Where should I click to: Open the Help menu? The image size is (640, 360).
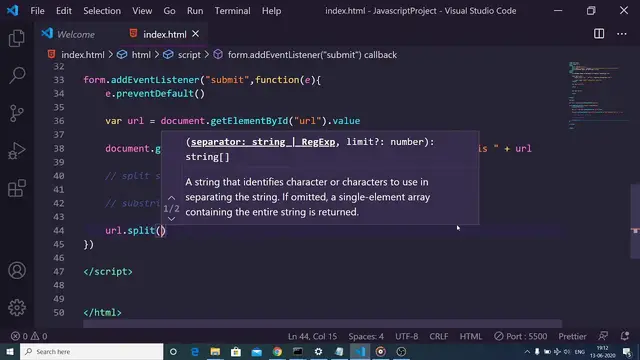271,11
